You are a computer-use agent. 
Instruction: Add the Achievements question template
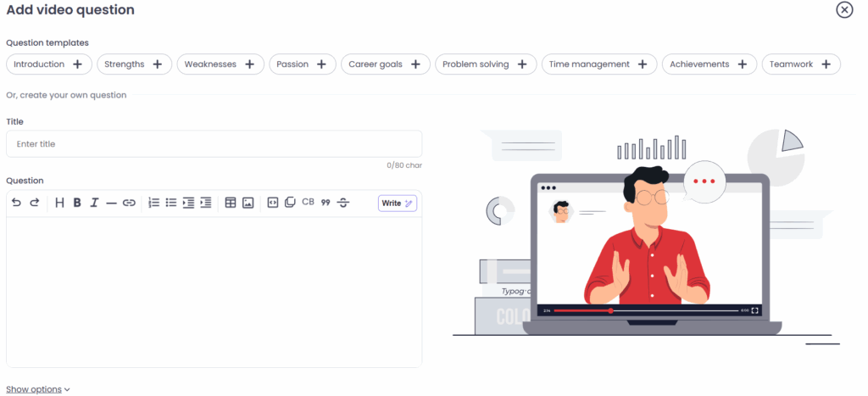pyautogui.click(x=709, y=64)
